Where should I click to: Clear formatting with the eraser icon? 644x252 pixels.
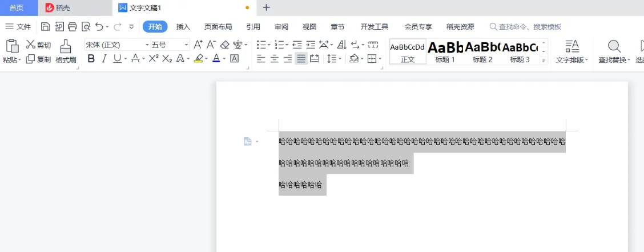(225, 45)
